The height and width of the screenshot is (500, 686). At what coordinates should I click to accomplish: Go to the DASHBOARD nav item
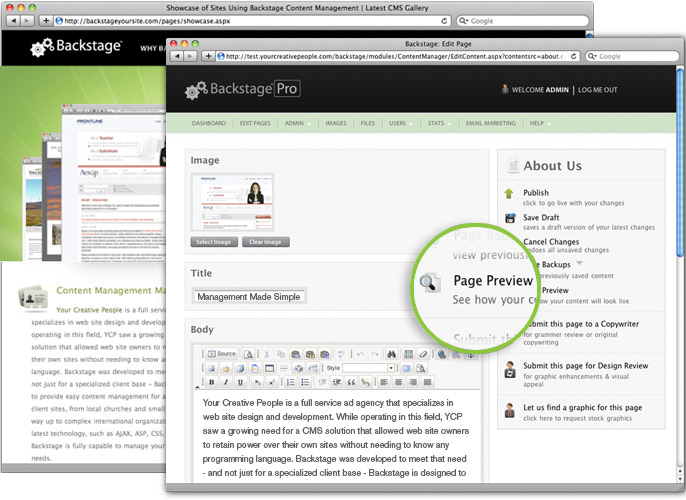click(208, 123)
